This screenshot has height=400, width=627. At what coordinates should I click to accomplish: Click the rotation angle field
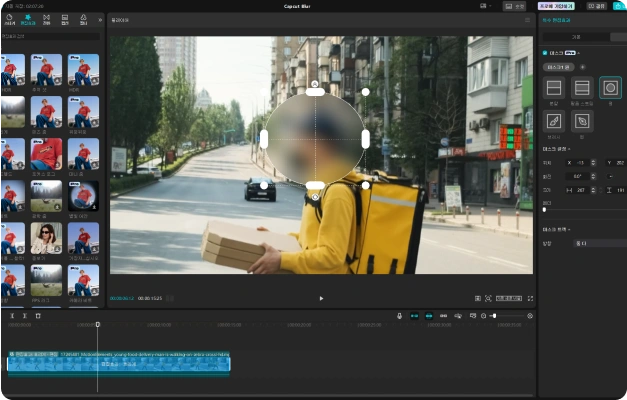tap(578, 176)
